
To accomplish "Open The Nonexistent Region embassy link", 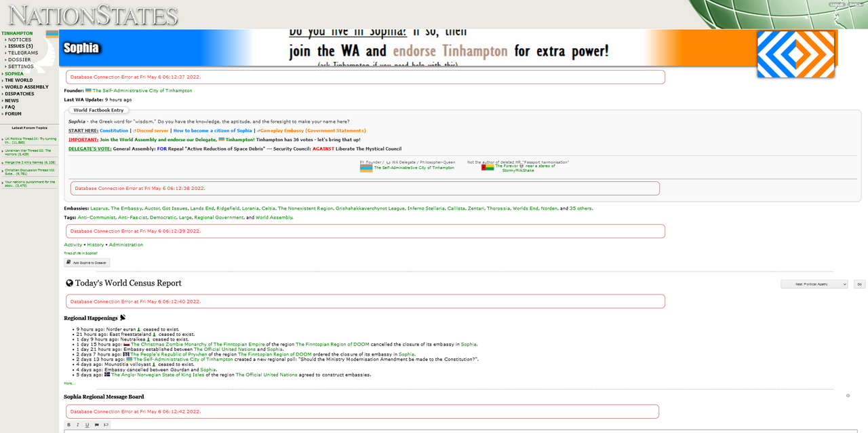I will pyautogui.click(x=305, y=208).
